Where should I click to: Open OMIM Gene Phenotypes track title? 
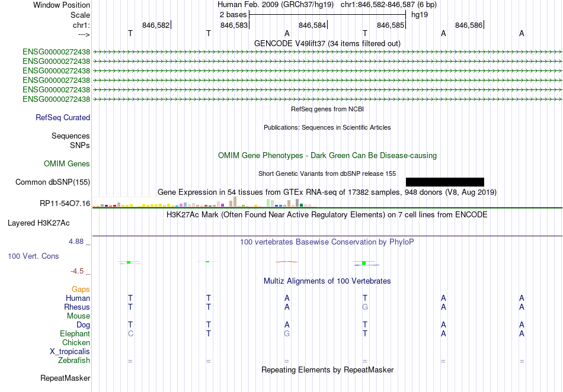coord(327,156)
